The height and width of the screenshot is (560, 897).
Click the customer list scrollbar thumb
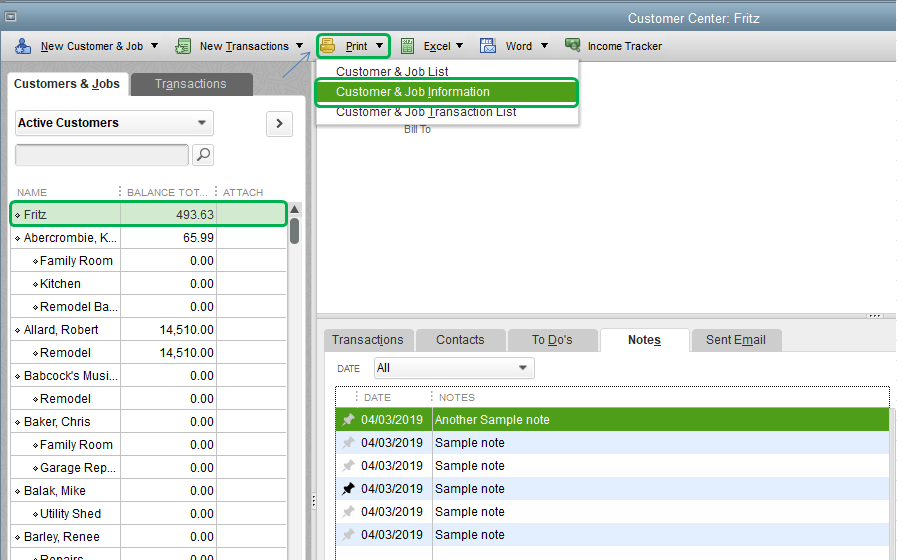[295, 231]
